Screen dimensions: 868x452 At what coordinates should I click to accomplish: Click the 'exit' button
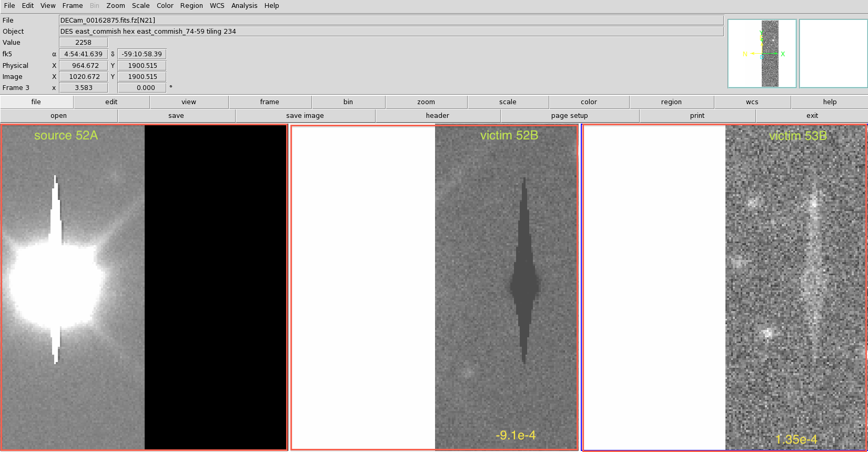coord(812,116)
